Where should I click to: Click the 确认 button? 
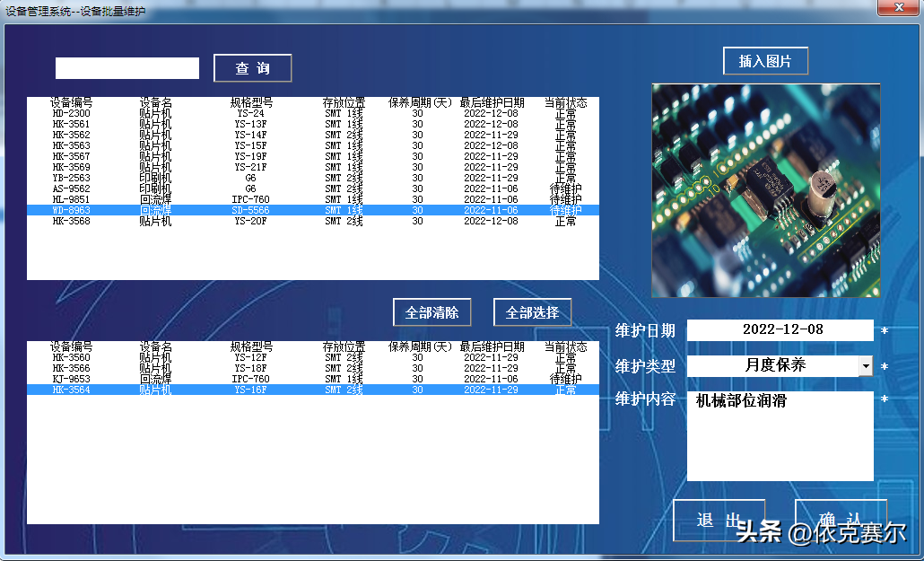point(841,521)
